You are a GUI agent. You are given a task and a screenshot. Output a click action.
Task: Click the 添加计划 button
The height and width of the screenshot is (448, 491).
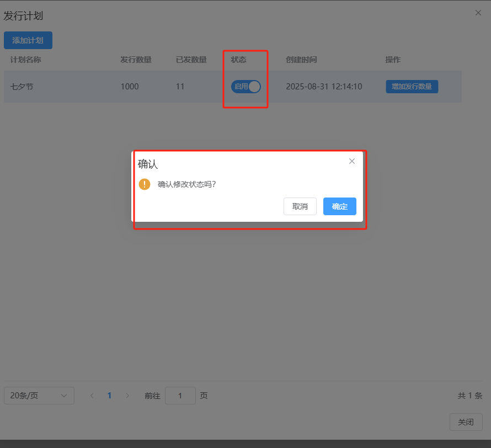[x=28, y=40]
